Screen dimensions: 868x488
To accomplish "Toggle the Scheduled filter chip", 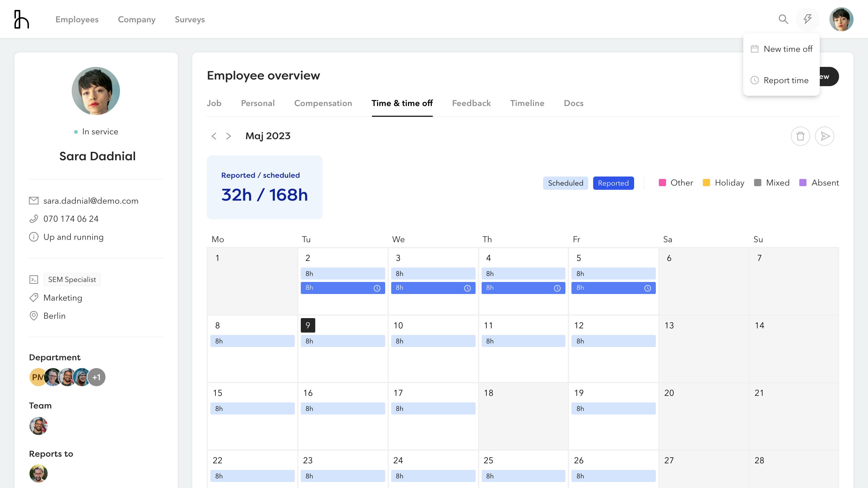I will (x=565, y=183).
